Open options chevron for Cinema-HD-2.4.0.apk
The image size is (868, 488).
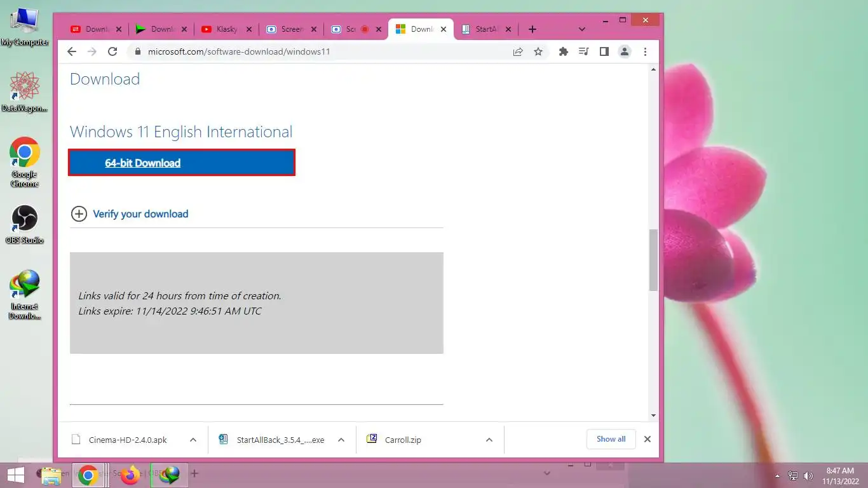[x=193, y=440]
